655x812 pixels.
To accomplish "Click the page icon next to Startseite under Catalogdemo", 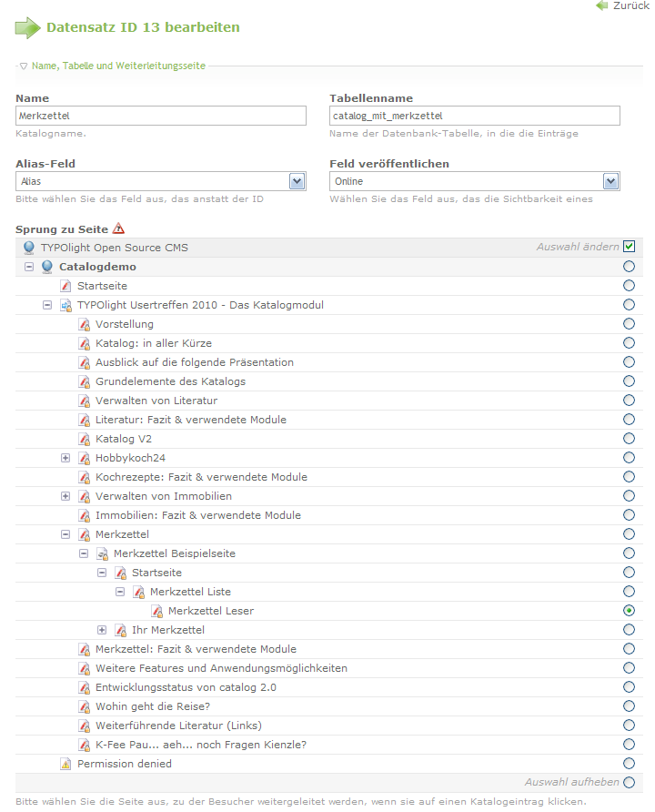I will click(65, 286).
